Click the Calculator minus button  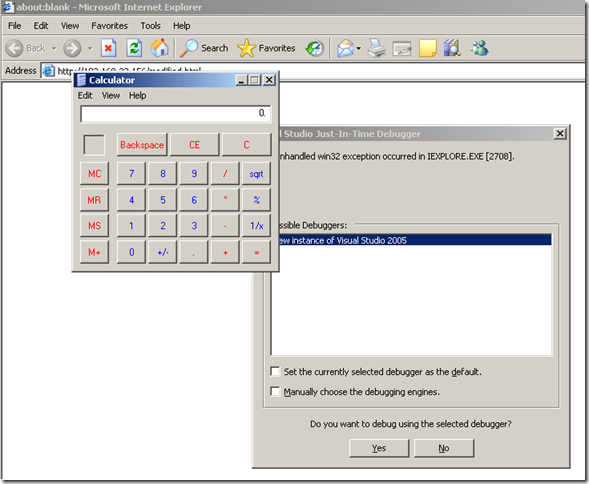pos(225,225)
